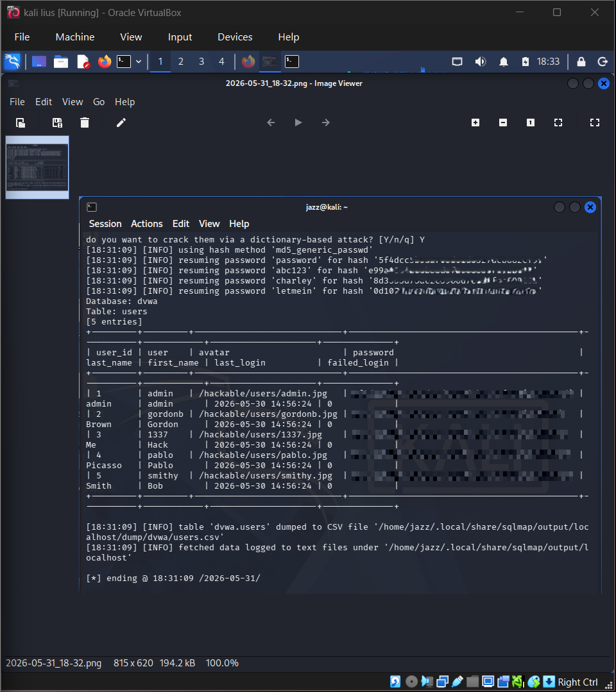The width and height of the screenshot is (616, 692).
Task: Click the Open image toolbar icon
Action: (x=21, y=122)
